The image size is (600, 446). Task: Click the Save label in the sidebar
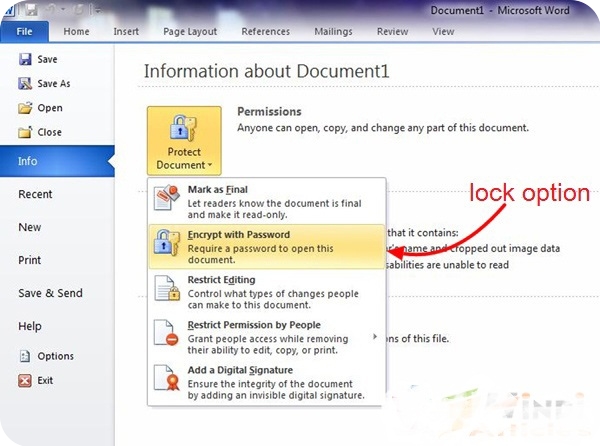click(47, 59)
